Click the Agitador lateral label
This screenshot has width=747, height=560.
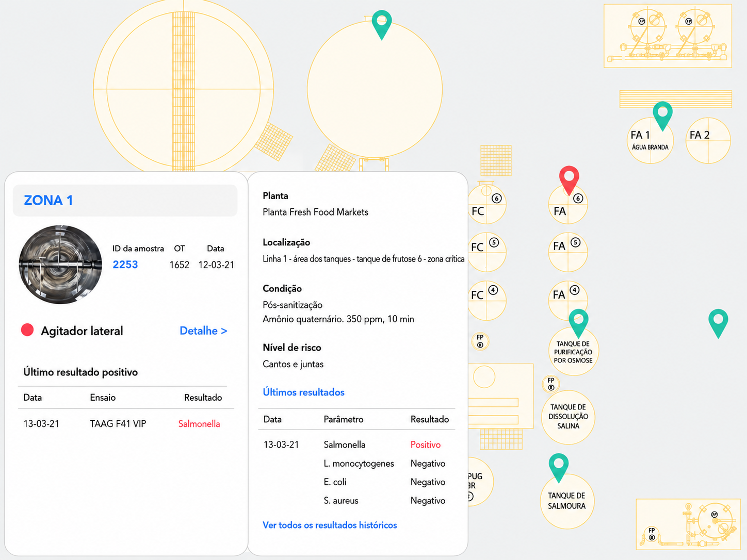[x=82, y=331]
